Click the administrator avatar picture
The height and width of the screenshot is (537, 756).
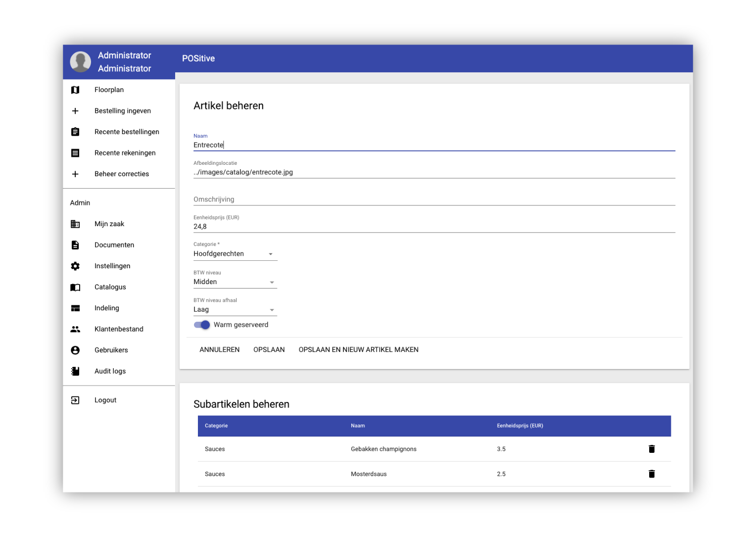[x=81, y=62]
